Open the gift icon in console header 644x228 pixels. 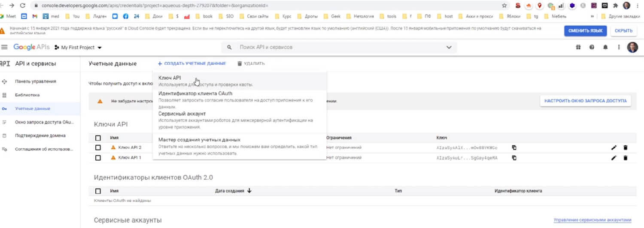click(578, 47)
